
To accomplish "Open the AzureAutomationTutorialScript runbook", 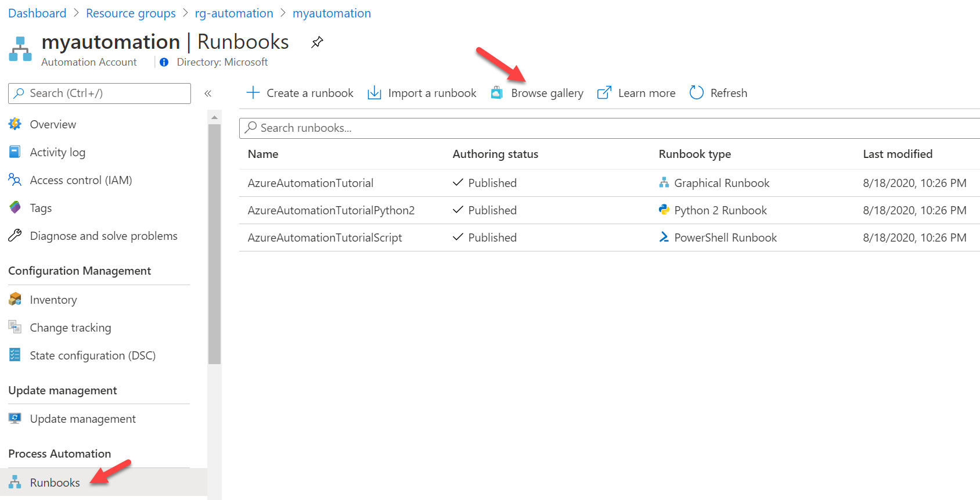I will (x=325, y=238).
